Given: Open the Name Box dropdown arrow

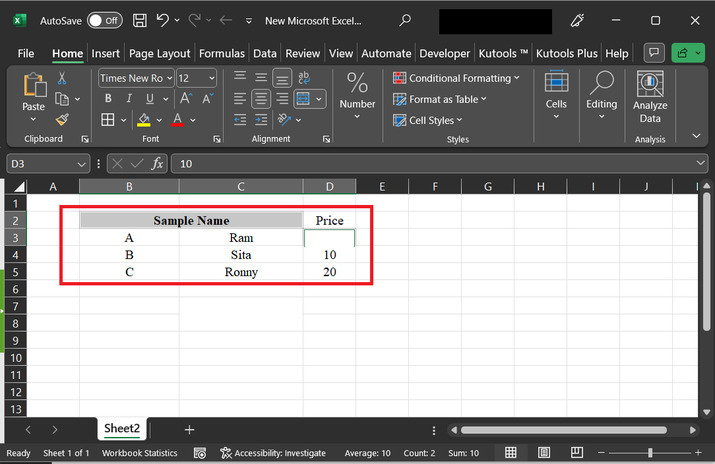Looking at the screenshot, I should 82,164.
